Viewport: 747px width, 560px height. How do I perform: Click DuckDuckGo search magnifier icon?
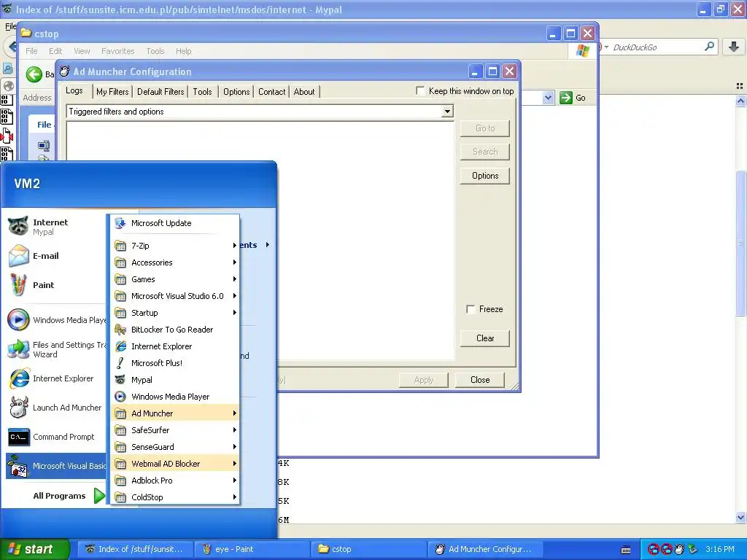(709, 47)
